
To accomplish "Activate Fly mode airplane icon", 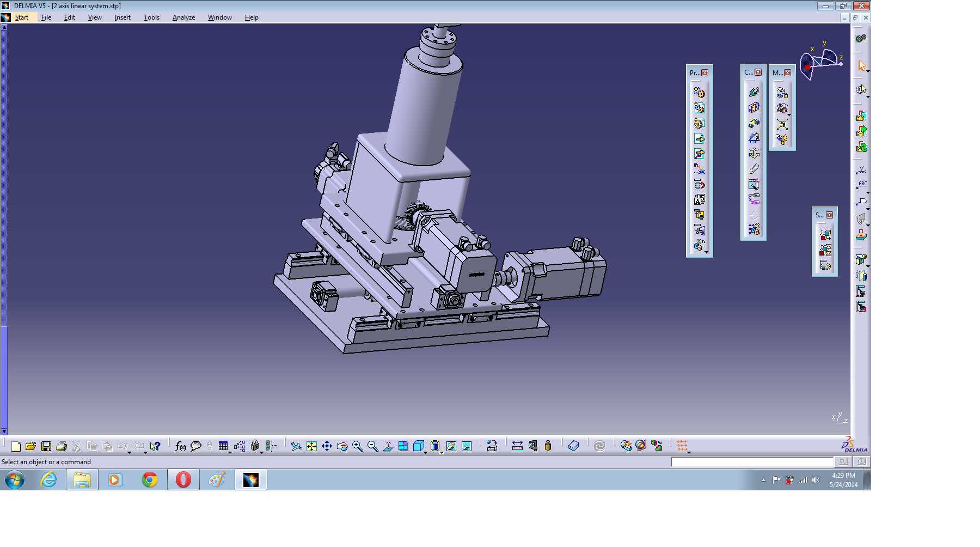I will pos(296,446).
